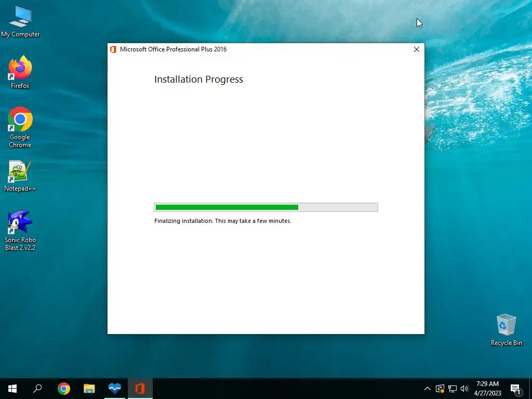Click the Installation Progress heading
Viewport: 532px width, 399px height.
[199, 79]
